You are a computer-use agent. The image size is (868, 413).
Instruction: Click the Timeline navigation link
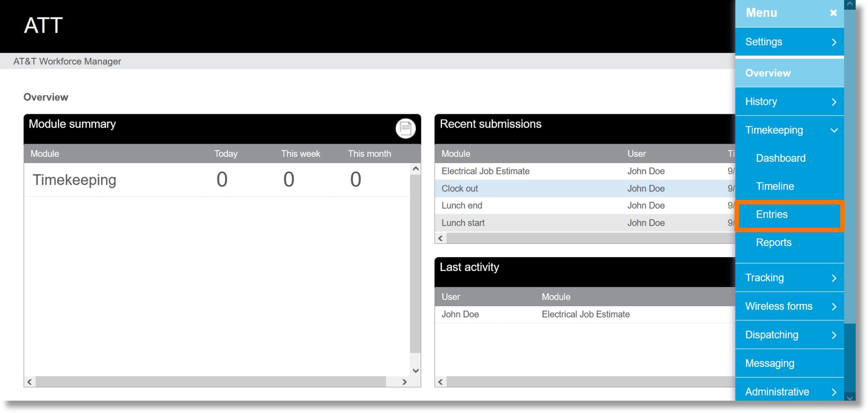[775, 186]
